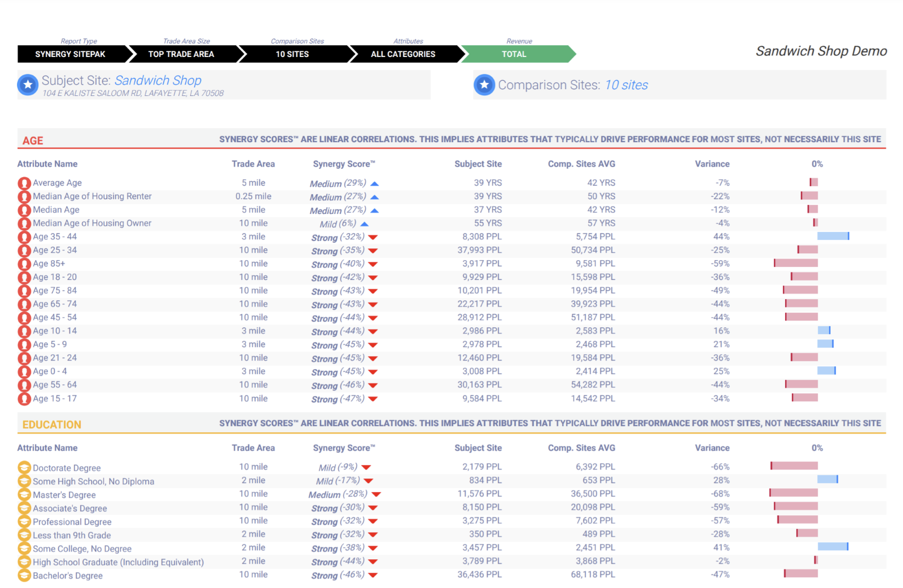Click the Some High School, No Diploma attribute
903x588 pixels.
pyautogui.click(x=93, y=481)
